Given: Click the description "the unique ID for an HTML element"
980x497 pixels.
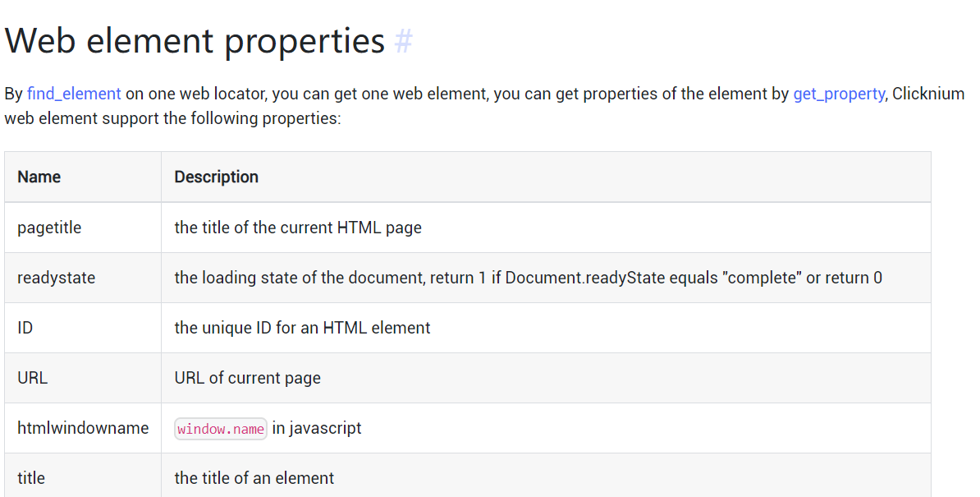Looking at the screenshot, I should pyautogui.click(x=302, y=328).
